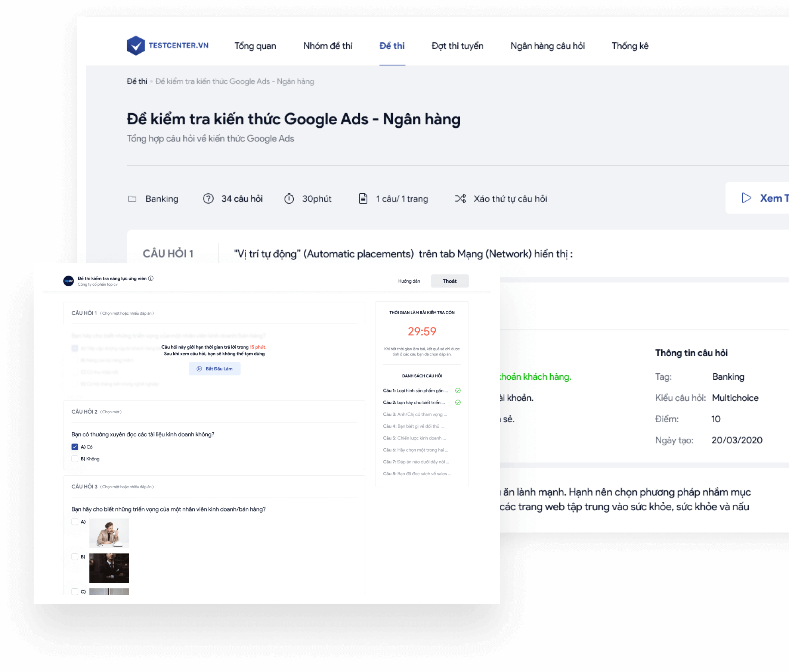The image size is (789, 672).
Task: Uncheck answer A) Có
Action: pos(75,447)
